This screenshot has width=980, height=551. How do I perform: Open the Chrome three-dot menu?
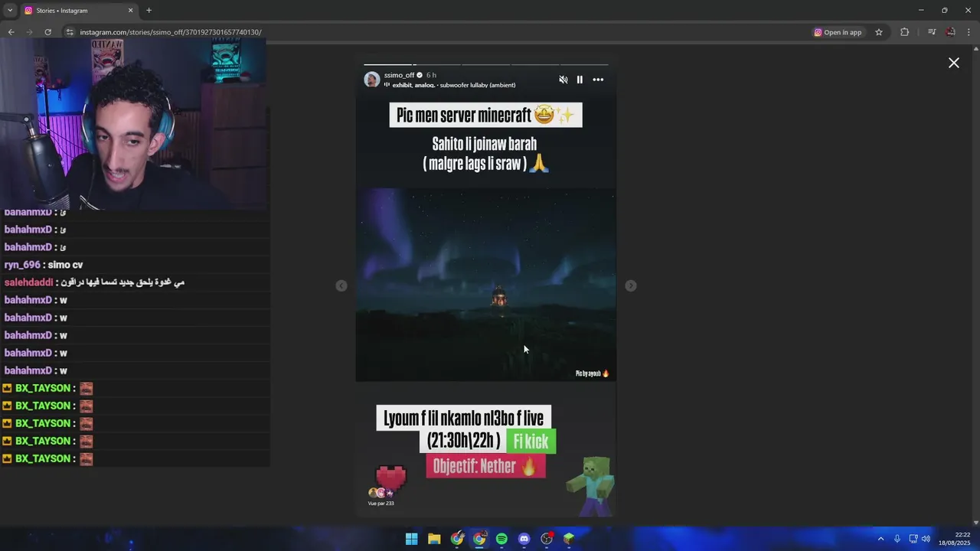pos(969,32)
